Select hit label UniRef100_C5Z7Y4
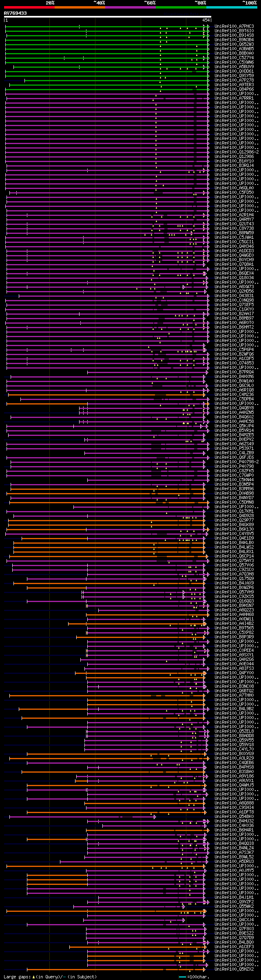The image size is (261, 980). (234, 58)
